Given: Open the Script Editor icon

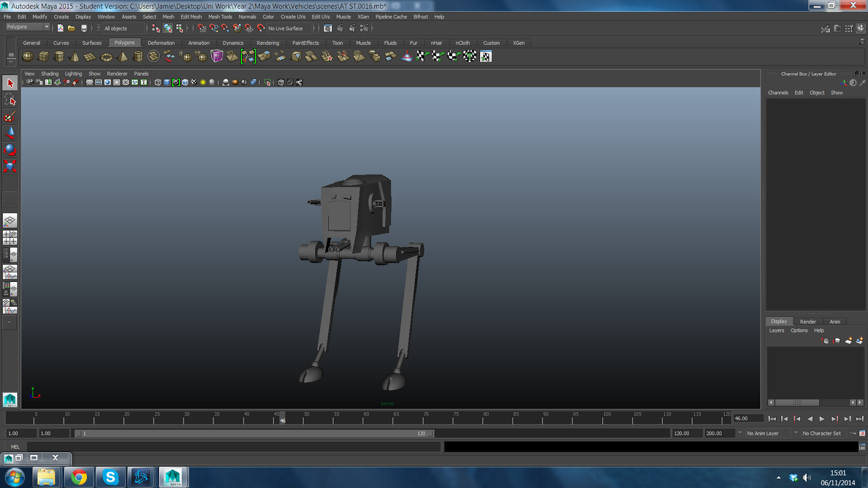Looking at the screenshot, I should (x=862, y=447).
